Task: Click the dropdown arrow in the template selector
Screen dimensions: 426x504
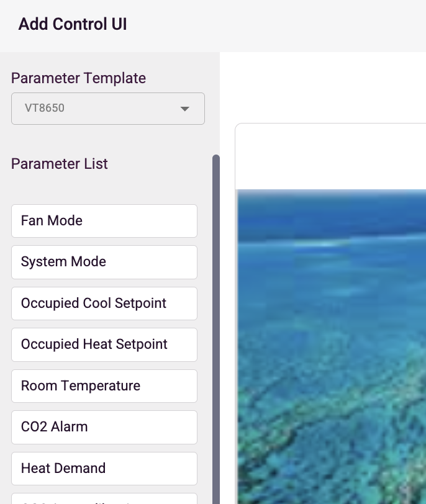Action: [x=184, y=109]
